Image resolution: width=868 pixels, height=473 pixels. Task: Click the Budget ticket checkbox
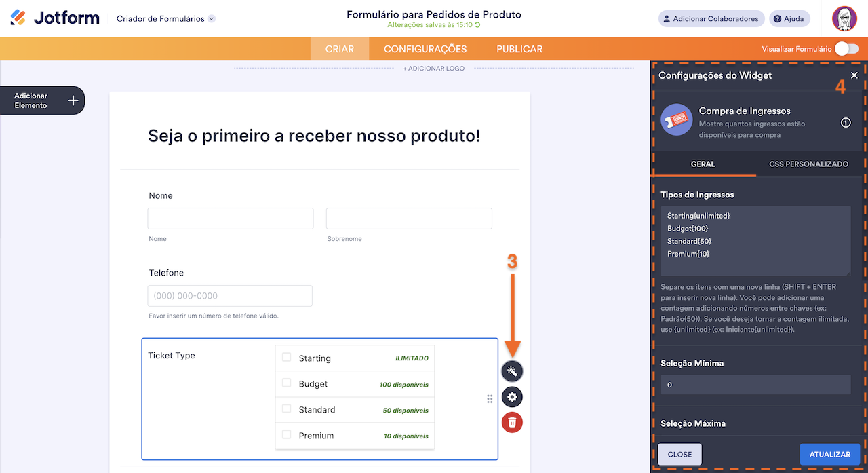[285, 383]
